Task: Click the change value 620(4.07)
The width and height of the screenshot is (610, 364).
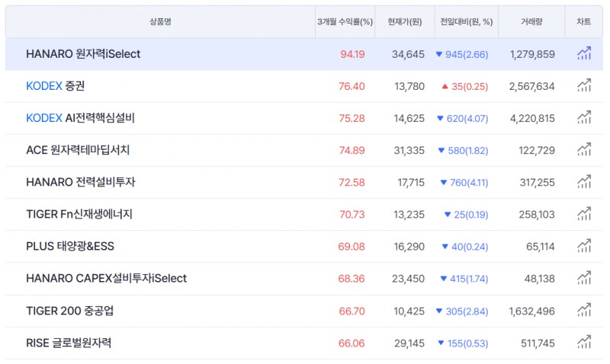Action: (x=467, y=119)
